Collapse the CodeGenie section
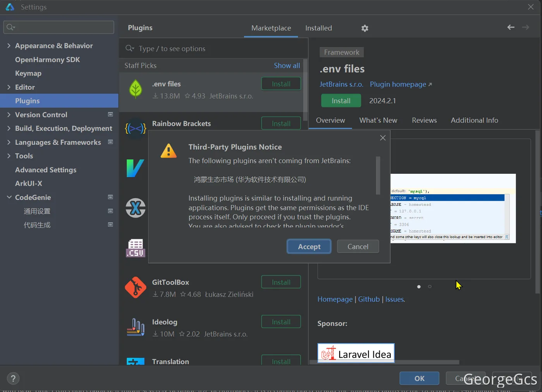The image size is (542, 392). (x=9, y=197)
